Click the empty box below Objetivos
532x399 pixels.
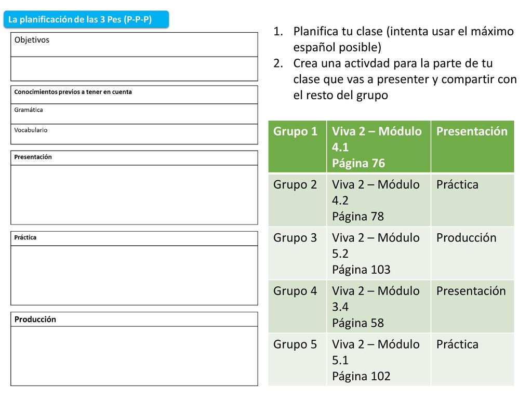(x=134, y=69)
